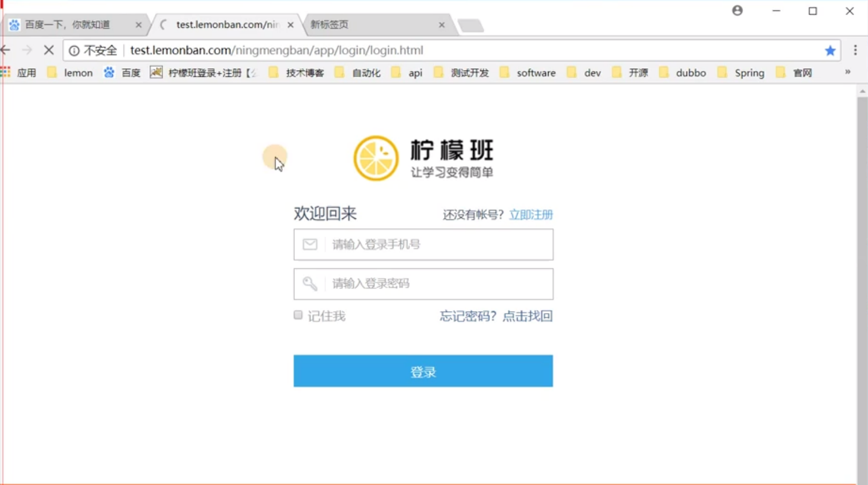Click the URL in the address bar
868x485 pixels.
coord(277,51)
